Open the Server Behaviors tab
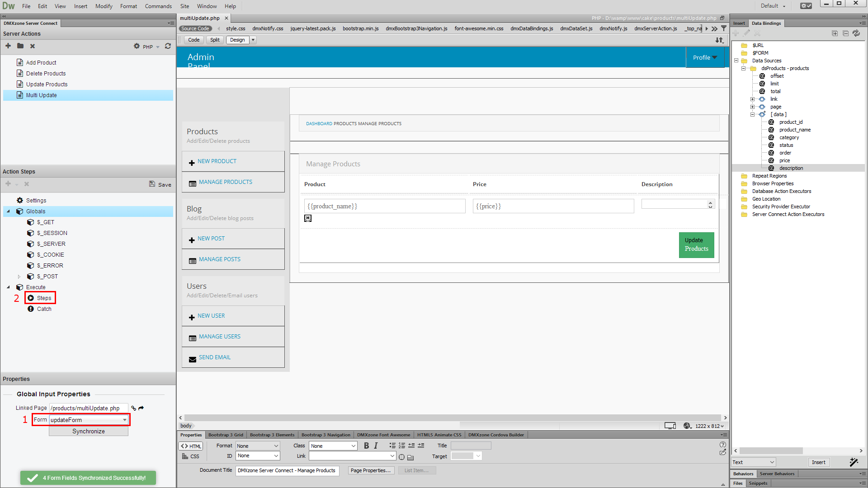The width and height of the screenshot is (868, 488). click(x=777, y=474)
